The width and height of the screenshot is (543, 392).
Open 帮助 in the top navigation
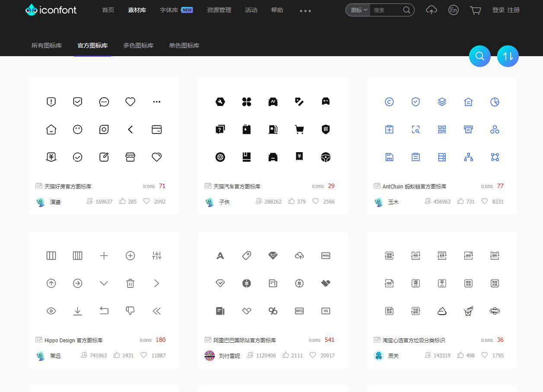pyautogui.click(x=277, y=10)
